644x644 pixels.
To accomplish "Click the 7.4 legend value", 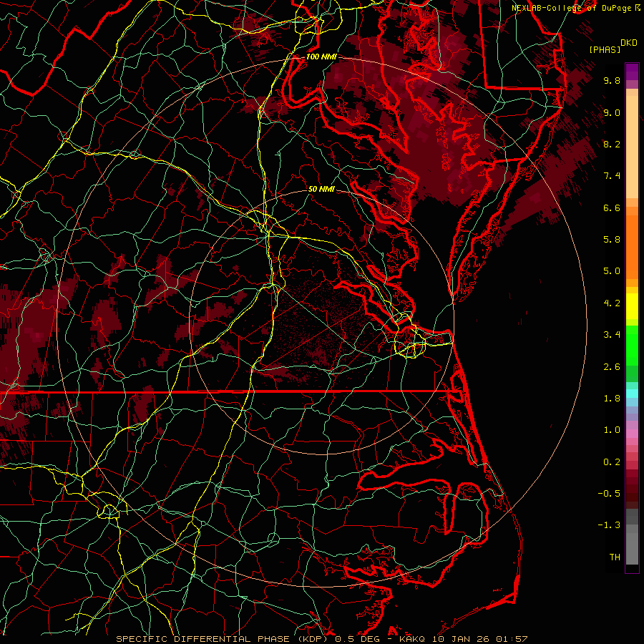I will 612,176.
